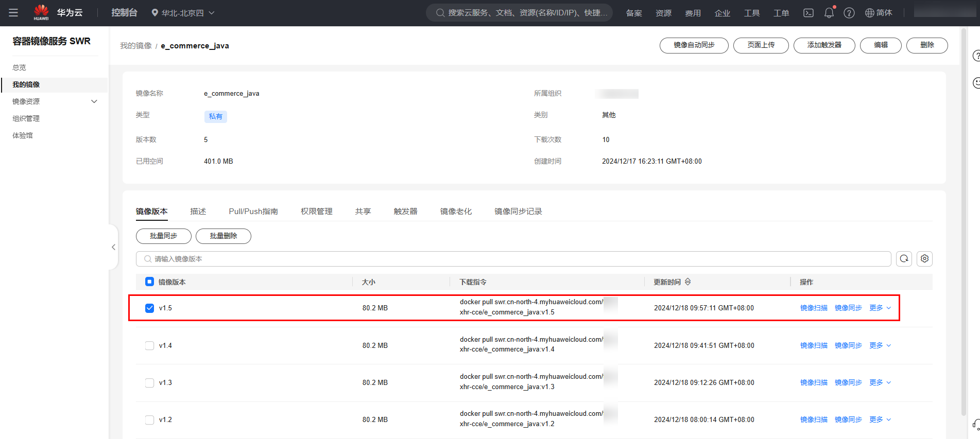
Task: Toggle the select-all versions checkbox
Action: pos(150,282)
